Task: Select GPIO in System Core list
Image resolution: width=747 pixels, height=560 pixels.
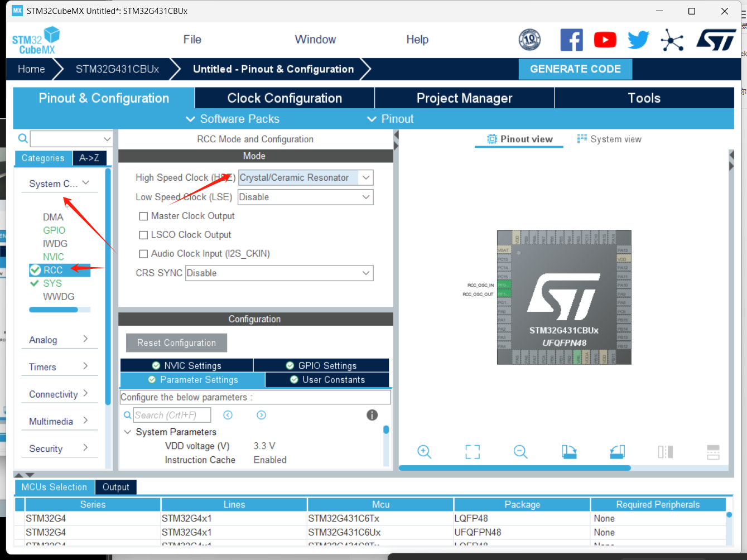Action: point(54,230)
